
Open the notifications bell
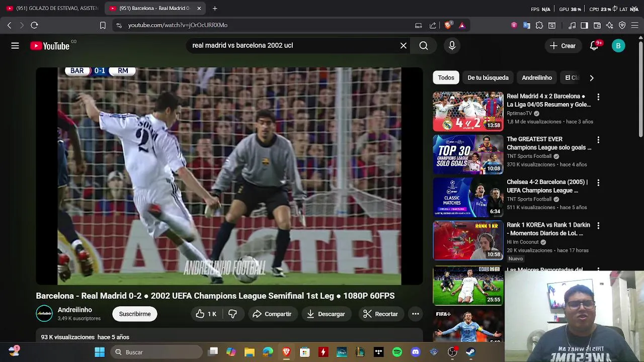594,46
